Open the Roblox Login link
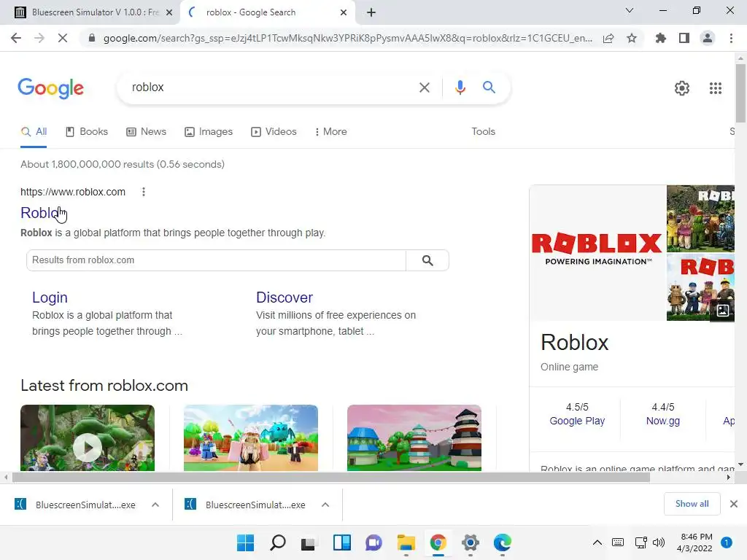This screenshot has width=747, height=560. point(50,297)
